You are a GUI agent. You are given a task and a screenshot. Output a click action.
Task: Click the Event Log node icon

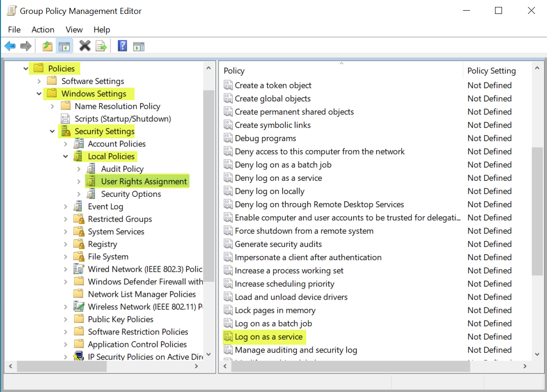78,206
